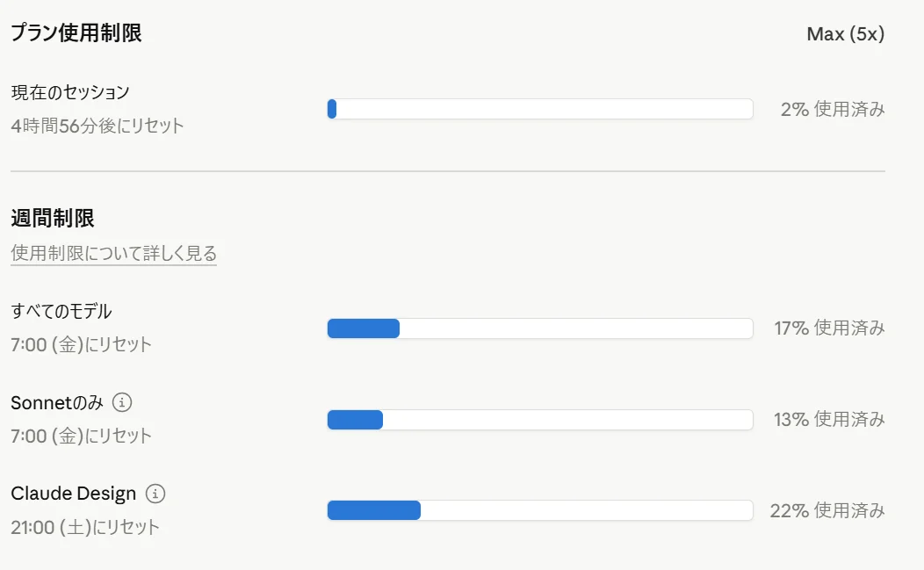Open the 使用制限について詳しく見る link
The height and width of the screenshot is (570, 924).
pyautogui.click(x=113, y=254)
